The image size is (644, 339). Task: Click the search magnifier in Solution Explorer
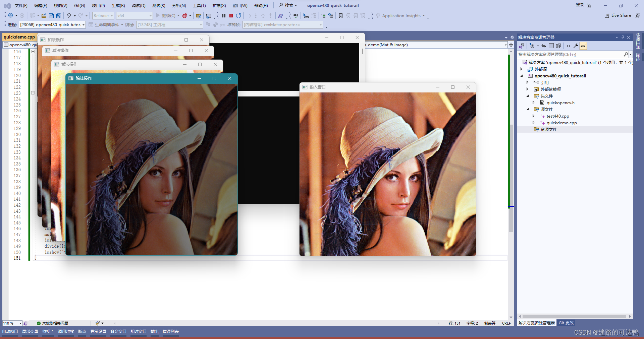(626, 54)
